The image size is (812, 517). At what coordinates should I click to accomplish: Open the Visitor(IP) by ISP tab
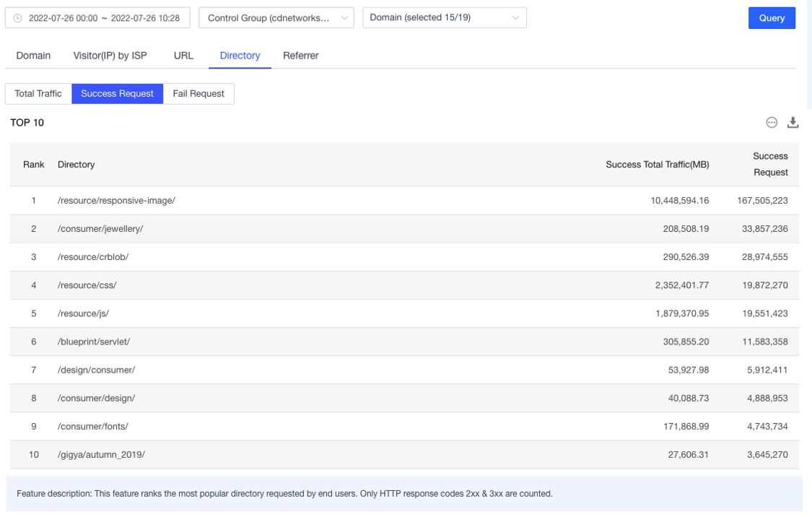pyautogui.click(x=109, y=55)
